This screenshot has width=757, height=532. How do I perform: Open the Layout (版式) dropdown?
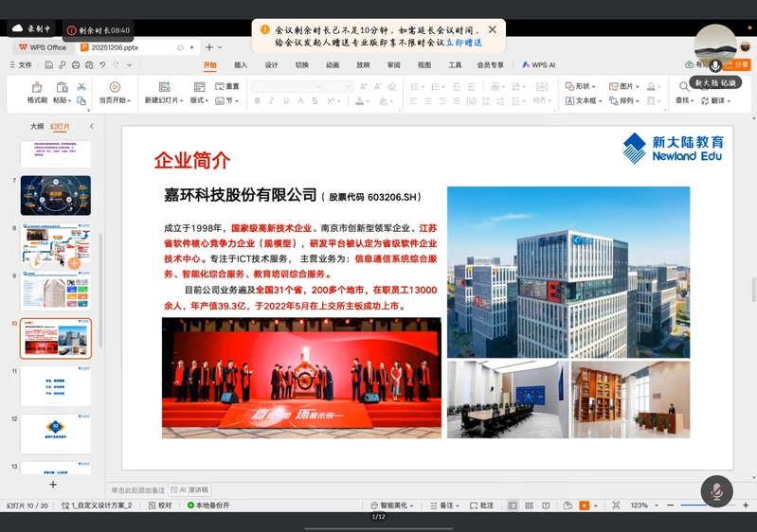pos(199,100)
